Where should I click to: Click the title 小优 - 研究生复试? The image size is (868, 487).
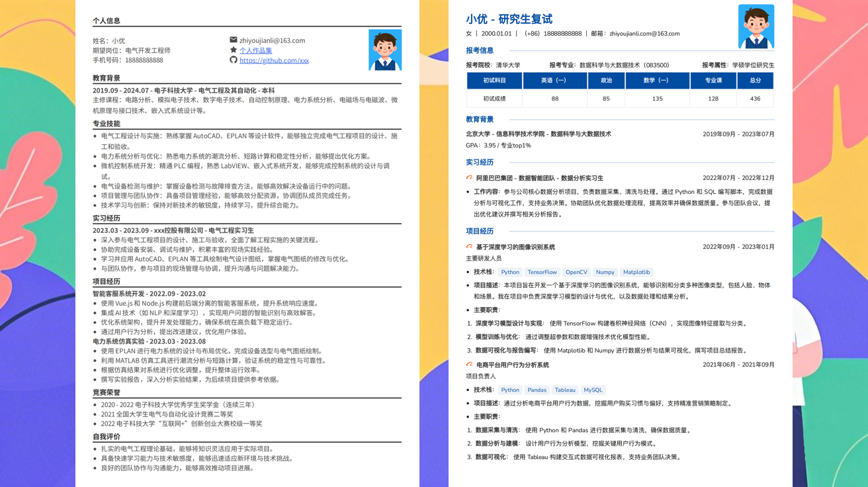[x=509, y=19]
